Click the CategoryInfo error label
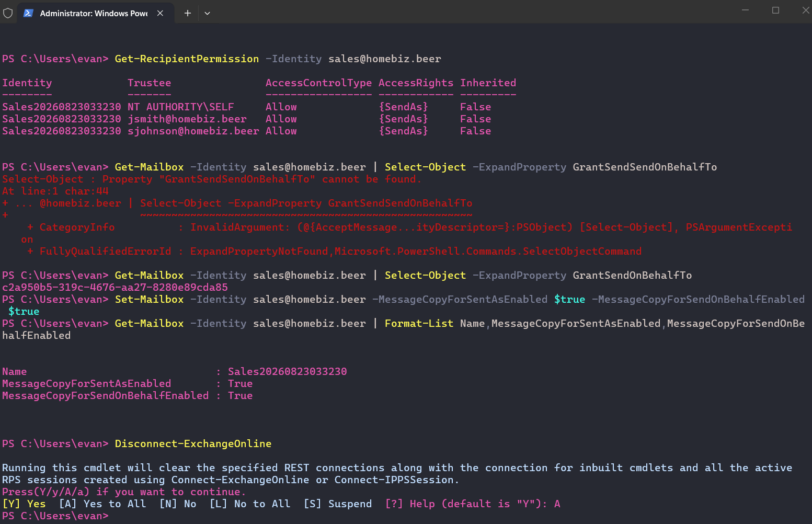Image resolution: width=812 pixels, height=524 pixels. tap(77, 227)
